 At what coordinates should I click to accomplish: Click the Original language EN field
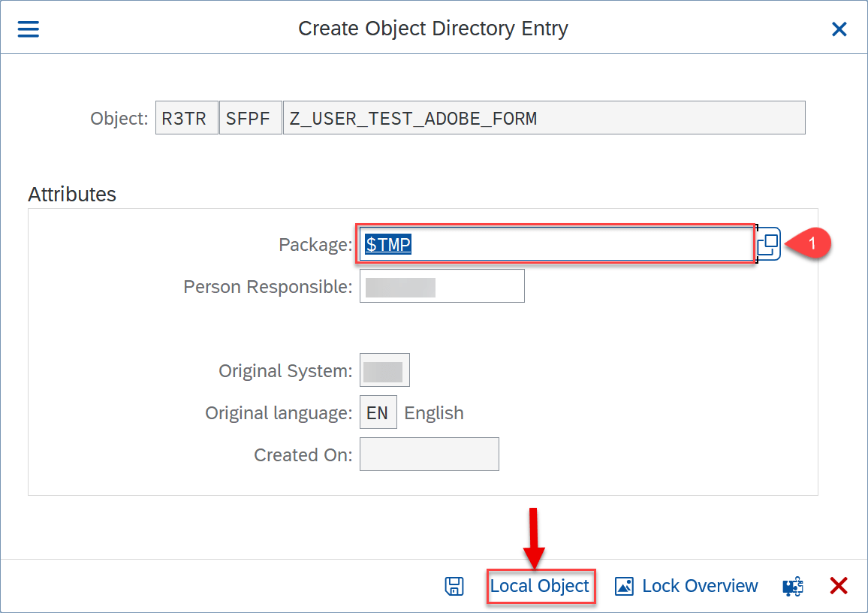coord(378,412)
